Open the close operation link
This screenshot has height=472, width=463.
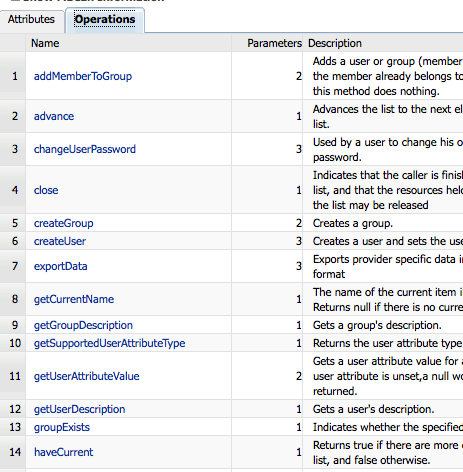click(x=46, y=190)
